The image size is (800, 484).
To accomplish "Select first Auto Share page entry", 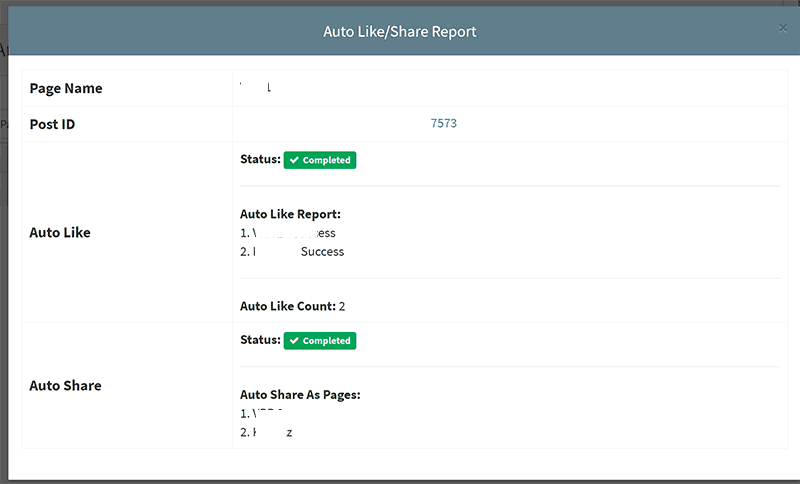I will coord(262,414).
